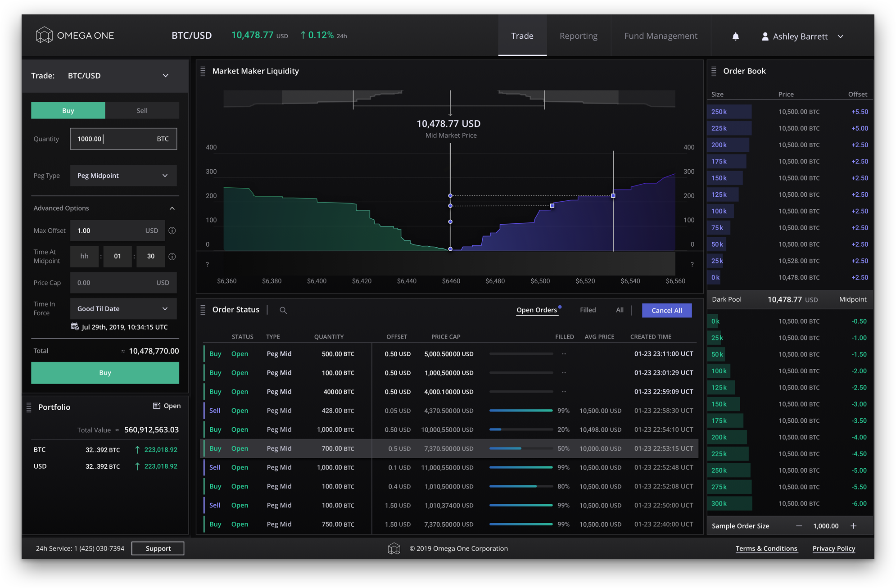
Task: Open notifications bell
Action: tap(735, 36)
